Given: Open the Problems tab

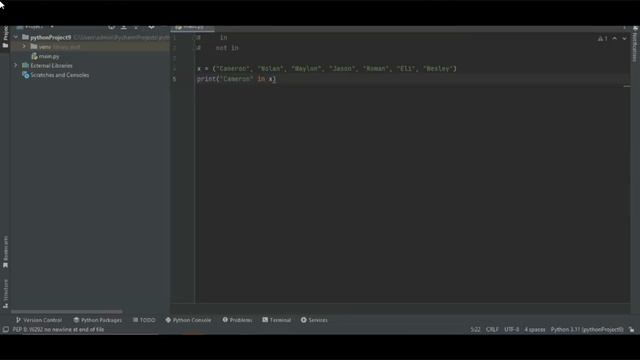Looking at the screenshot, I should pos(237,320).
